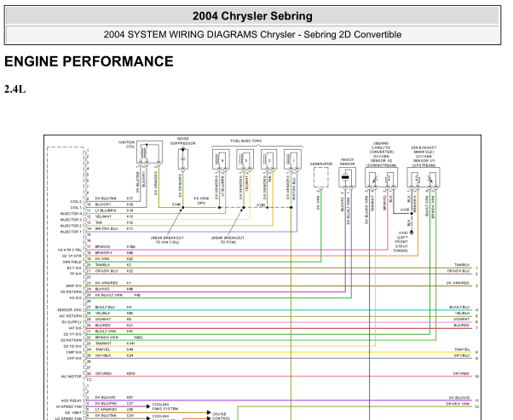Click the 'KS RETURN' pin label
The width and height of the screenshot is (513, 420).
pos(71,291)
